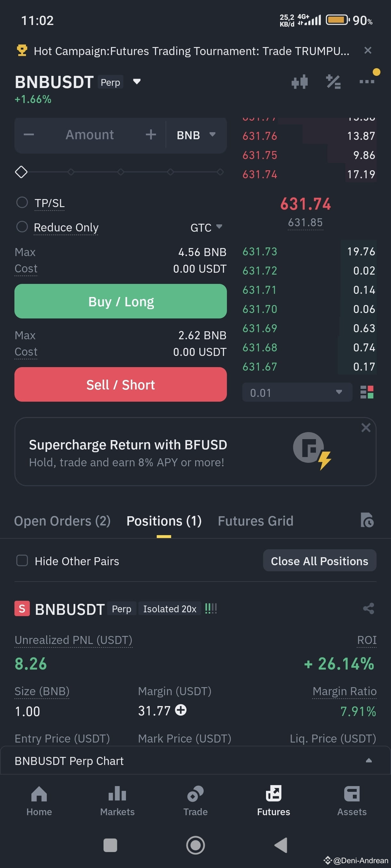Open the Assets tab icon

352,793
